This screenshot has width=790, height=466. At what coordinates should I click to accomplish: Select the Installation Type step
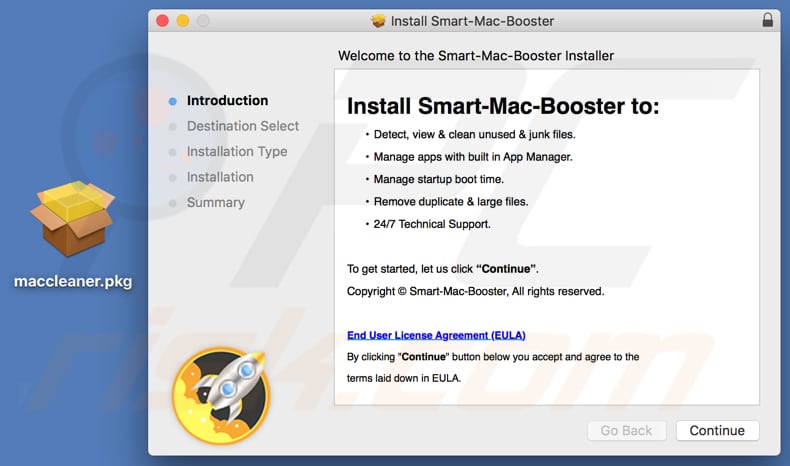(237, 152)
